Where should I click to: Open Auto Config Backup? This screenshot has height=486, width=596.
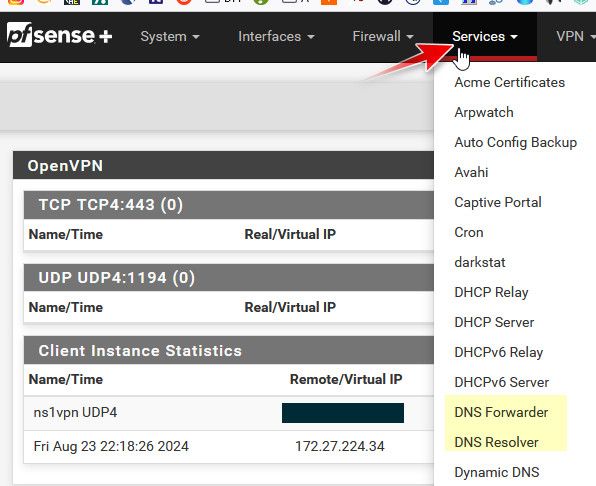point(515,142)
